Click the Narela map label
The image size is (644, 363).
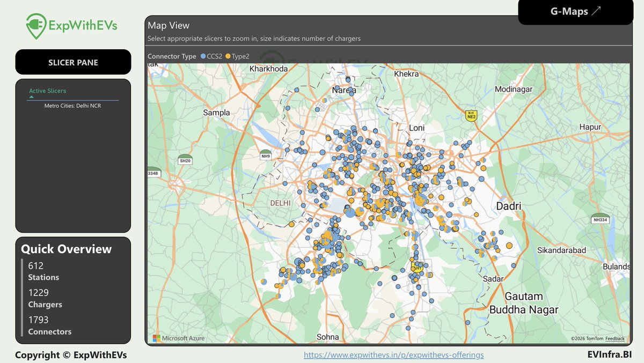(344, 90)
